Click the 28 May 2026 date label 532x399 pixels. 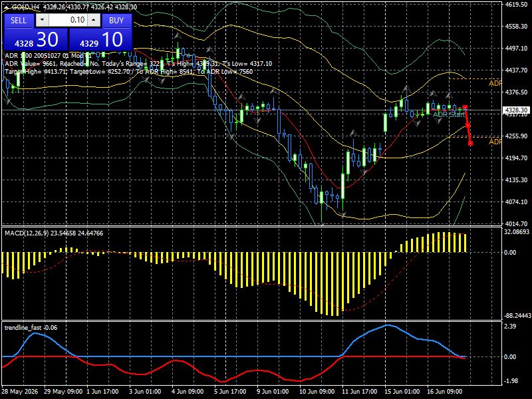(20, 391)
